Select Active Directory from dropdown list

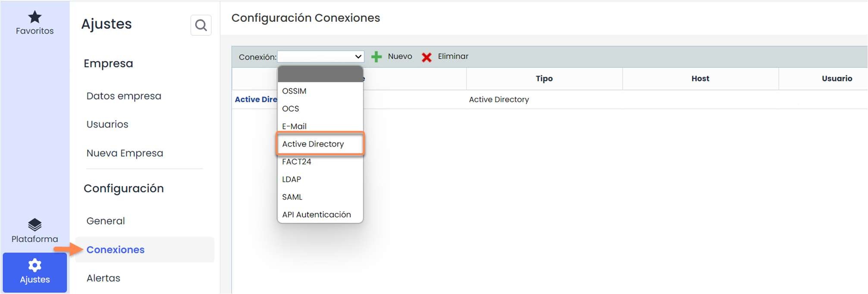click(313, 144)
